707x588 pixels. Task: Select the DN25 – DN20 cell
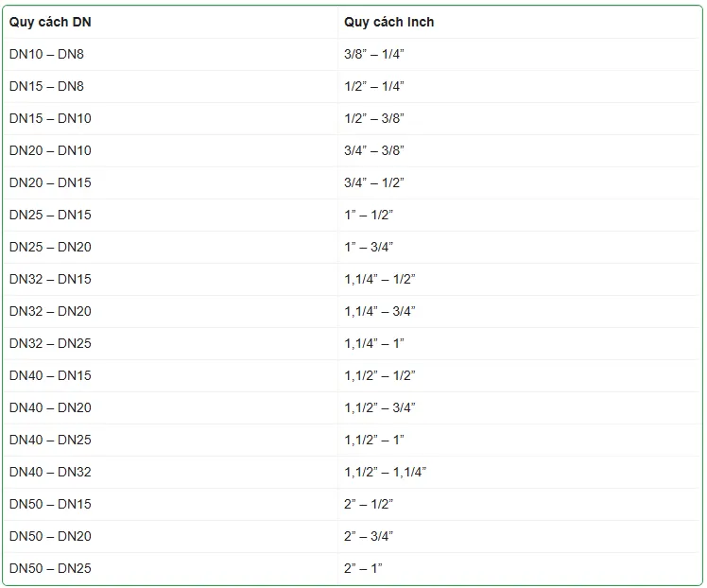50,247
